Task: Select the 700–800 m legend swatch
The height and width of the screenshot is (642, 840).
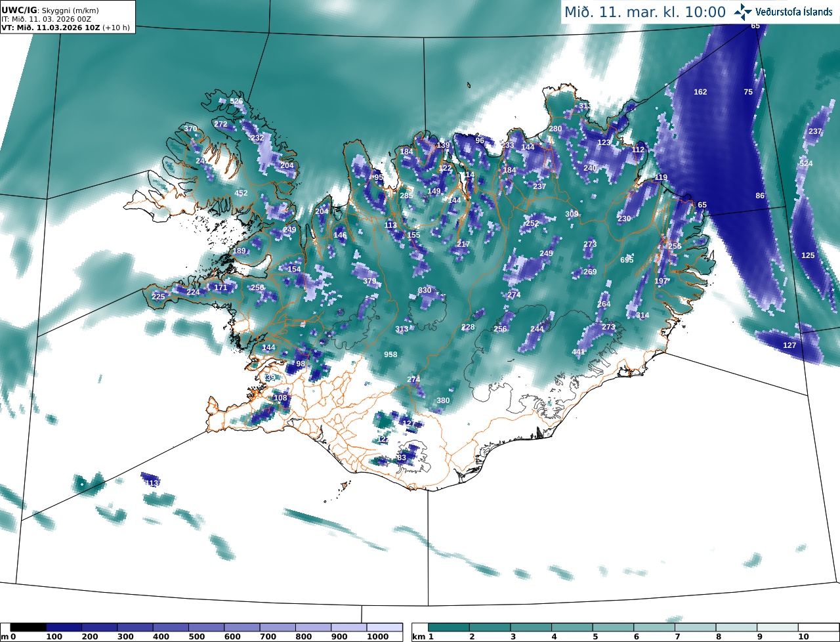Action: pyautogui.click(x=278, y=628)
